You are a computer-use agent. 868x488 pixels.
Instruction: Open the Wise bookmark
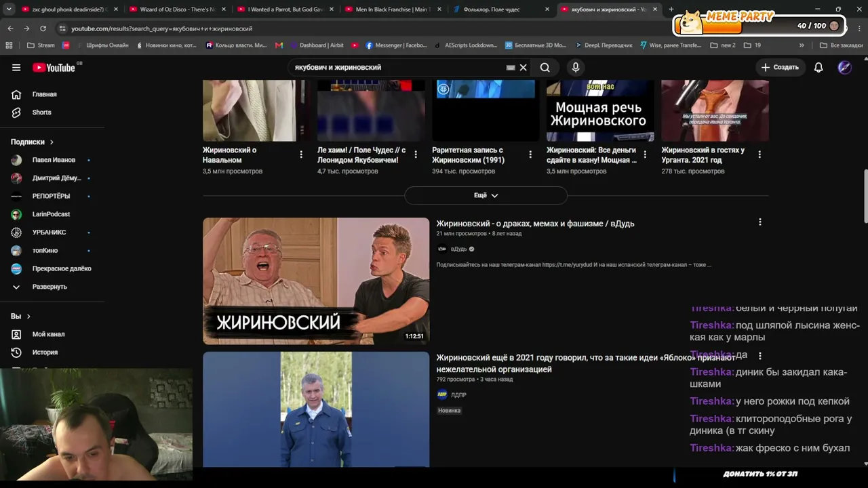tap(671, 45)
